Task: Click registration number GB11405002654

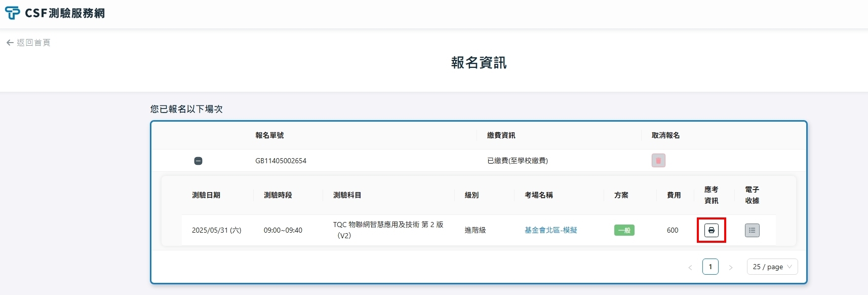Action: (281, 161)
